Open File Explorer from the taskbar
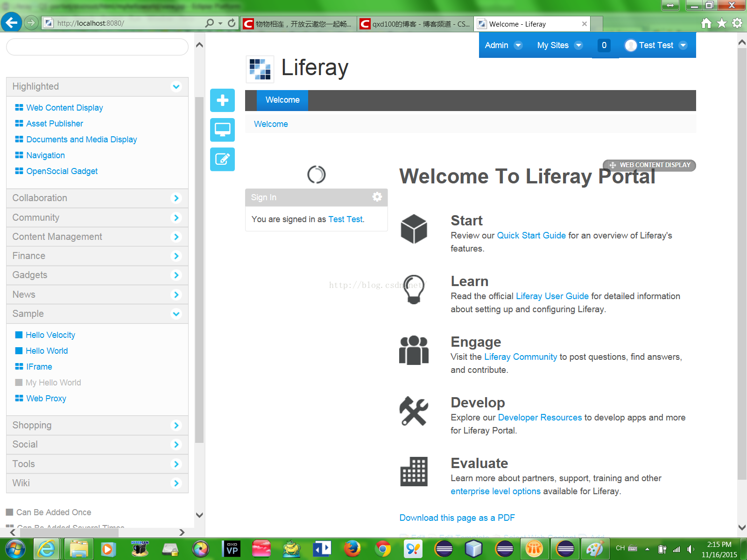 click(x=79, y=549)
